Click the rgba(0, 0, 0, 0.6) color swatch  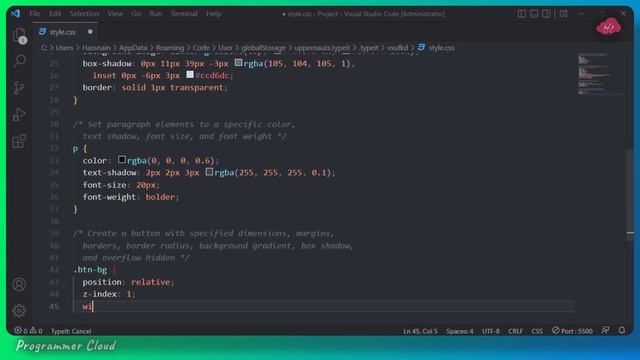(122, 160)
